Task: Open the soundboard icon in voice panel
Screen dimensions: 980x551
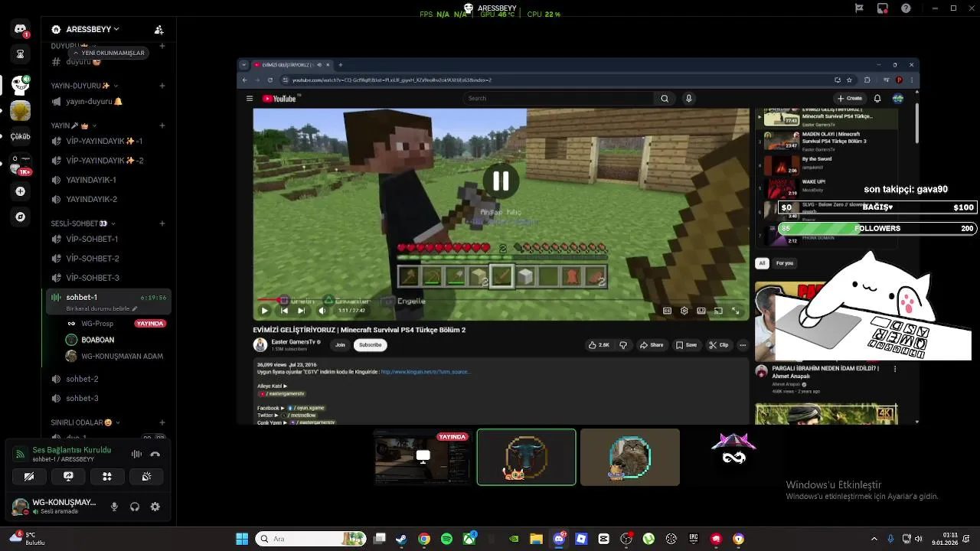Action: [146, 476]
